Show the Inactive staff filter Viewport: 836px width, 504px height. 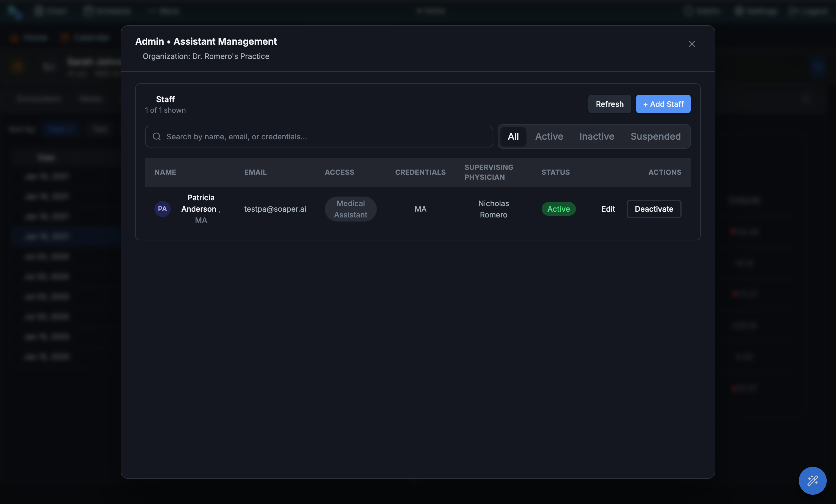coord(597,136)
